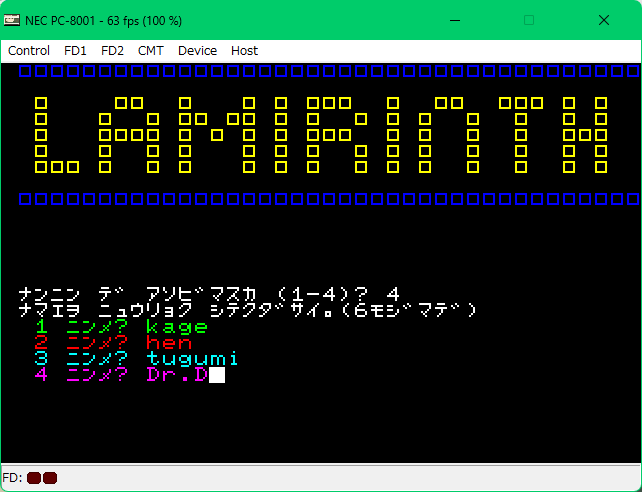Open the CMT cassette menu
This screenshot has width=642, height=492.
coord(151,50)
